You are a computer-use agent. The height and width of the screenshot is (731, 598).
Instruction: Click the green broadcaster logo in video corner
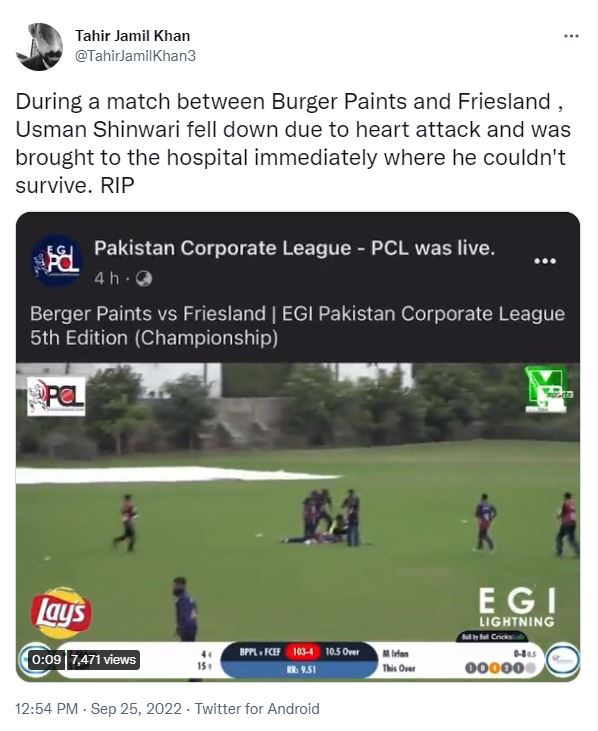[x=547, y=390]
